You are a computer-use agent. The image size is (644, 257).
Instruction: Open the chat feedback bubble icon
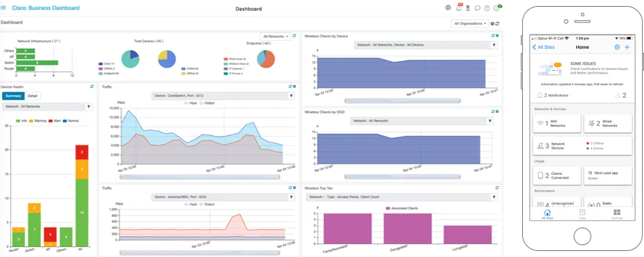coord(477,8)
